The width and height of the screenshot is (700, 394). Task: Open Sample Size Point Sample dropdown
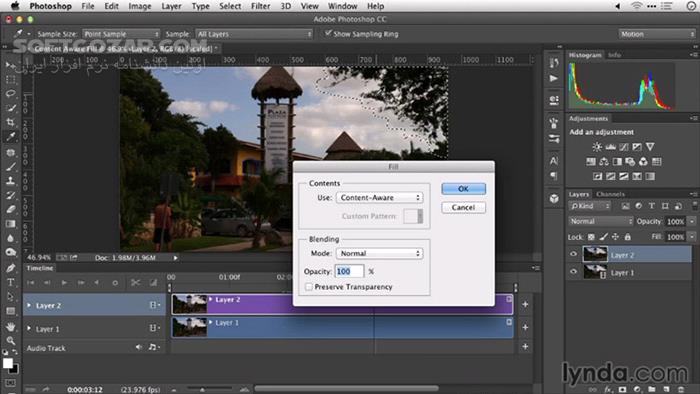click(121, 34)
